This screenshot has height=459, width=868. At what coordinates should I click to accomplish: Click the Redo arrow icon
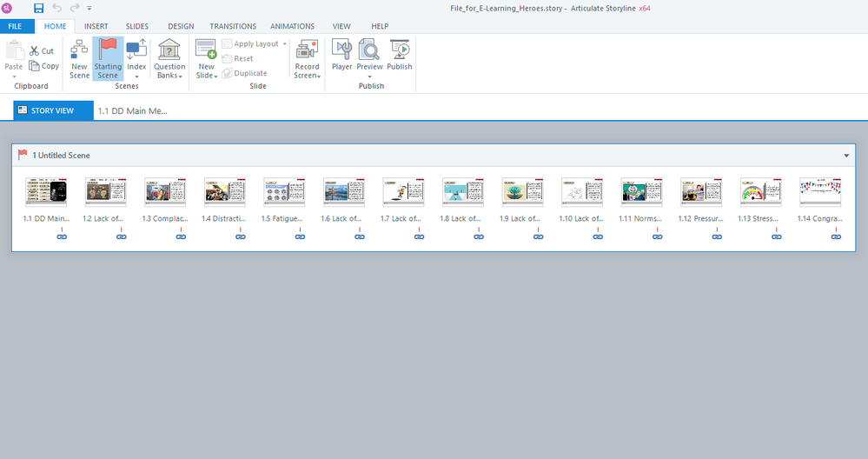(74, 8)
